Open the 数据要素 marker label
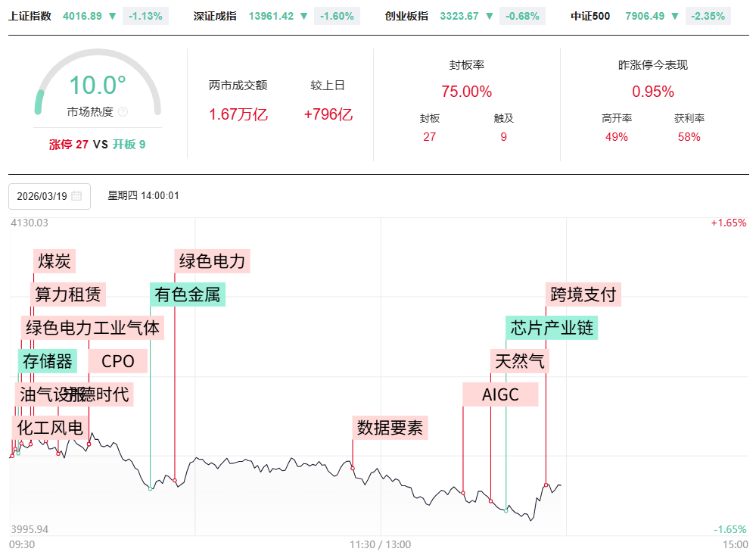756x558 pixels. tap(390, 428)
